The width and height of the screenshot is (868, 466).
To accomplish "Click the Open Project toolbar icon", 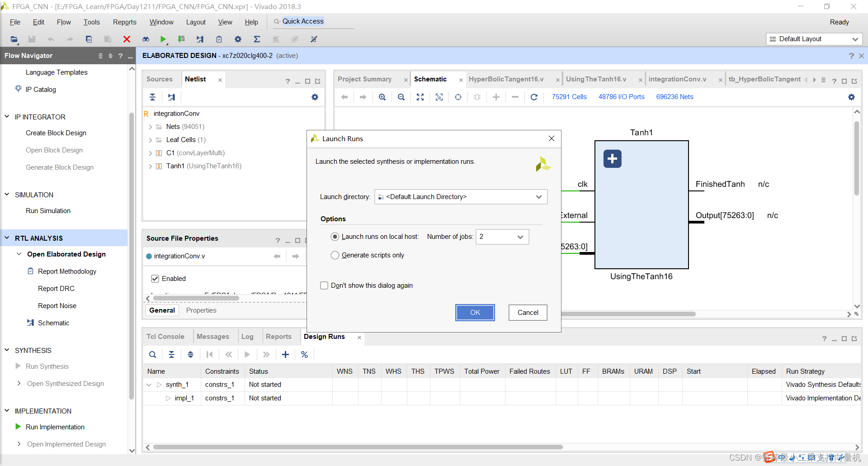I will pos(14,39).
